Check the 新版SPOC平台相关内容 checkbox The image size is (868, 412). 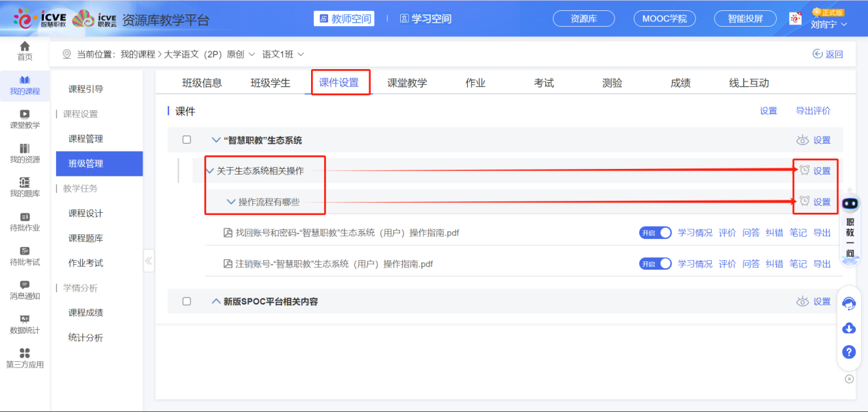coord(186,301)
